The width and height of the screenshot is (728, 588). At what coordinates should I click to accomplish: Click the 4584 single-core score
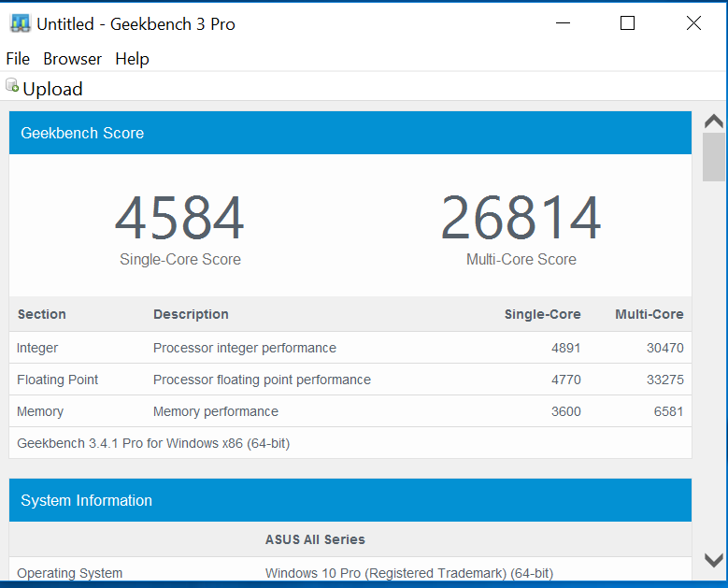click(179, 219)
